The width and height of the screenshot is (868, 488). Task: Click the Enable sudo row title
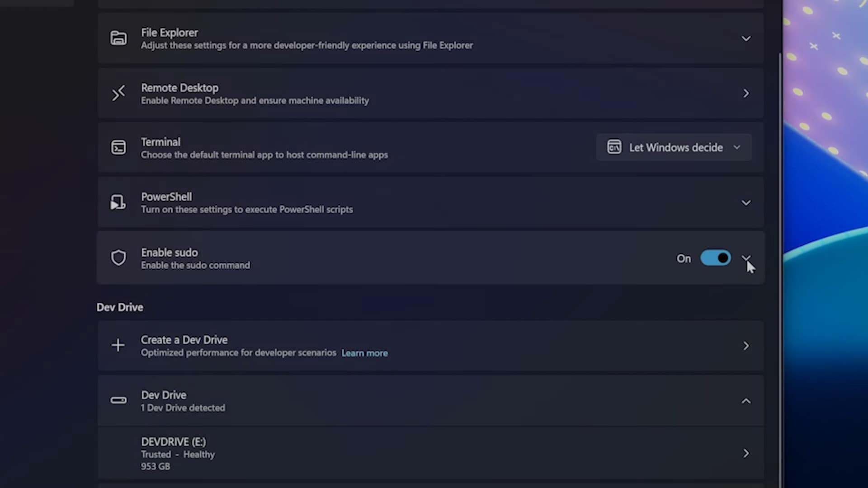[x=170, y=253]
